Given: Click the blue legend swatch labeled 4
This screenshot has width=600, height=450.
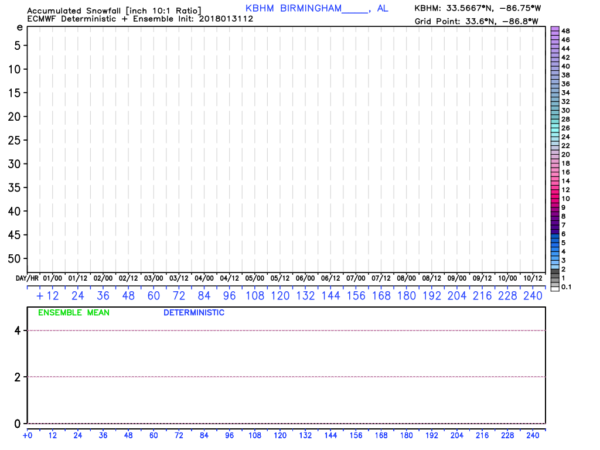Looking at the screenshot, I should click(555, 252).
